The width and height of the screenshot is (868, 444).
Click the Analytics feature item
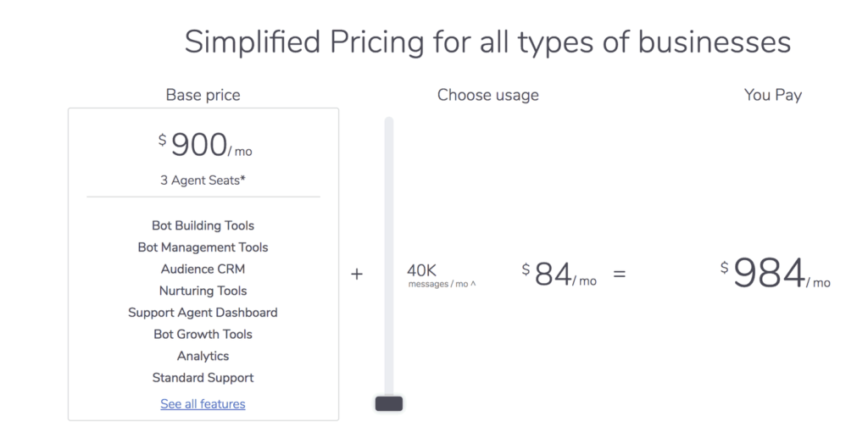pos(203,356)
